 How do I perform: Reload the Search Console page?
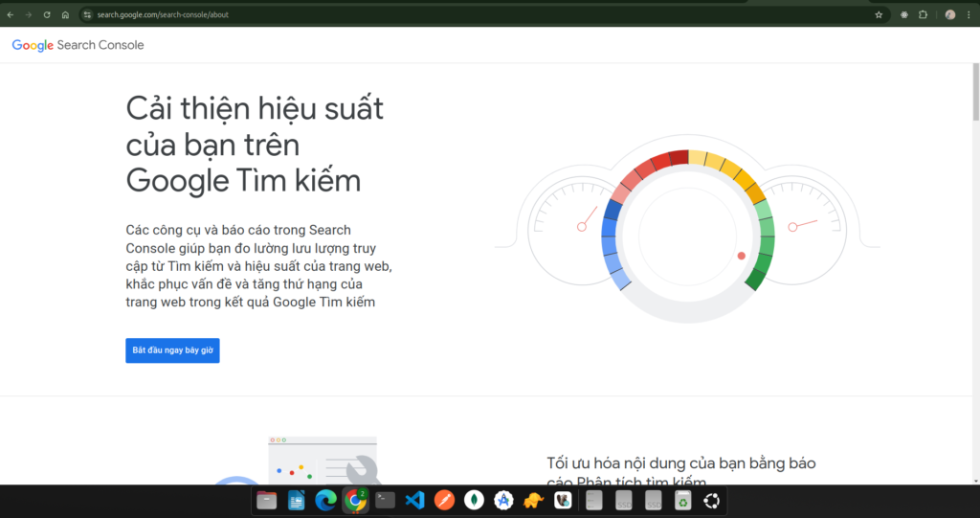pyautogui.click(x=47, y=15)
